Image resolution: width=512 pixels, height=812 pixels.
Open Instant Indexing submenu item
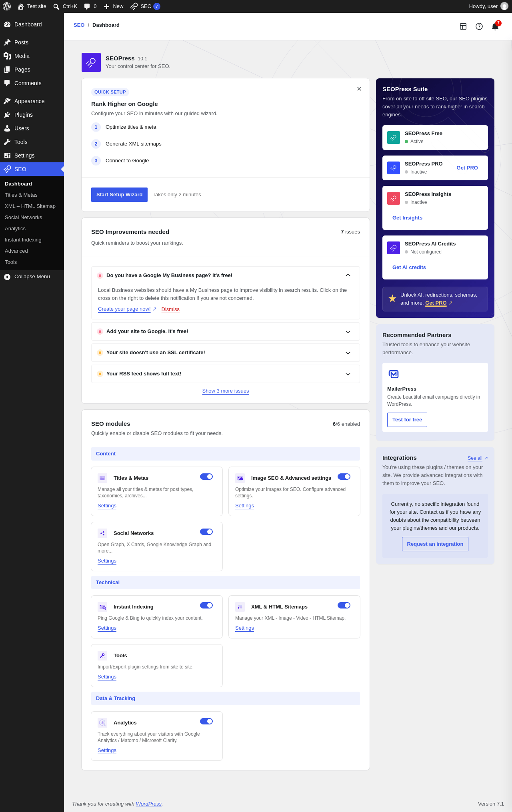[x=23, y=240]
